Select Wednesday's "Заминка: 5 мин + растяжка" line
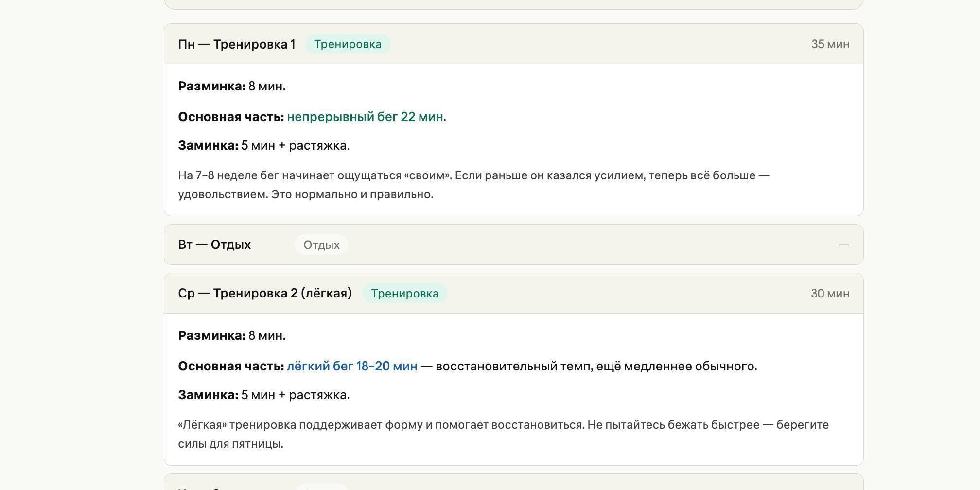The height and width of the screenshot is (490, 980). pos(264,395)
